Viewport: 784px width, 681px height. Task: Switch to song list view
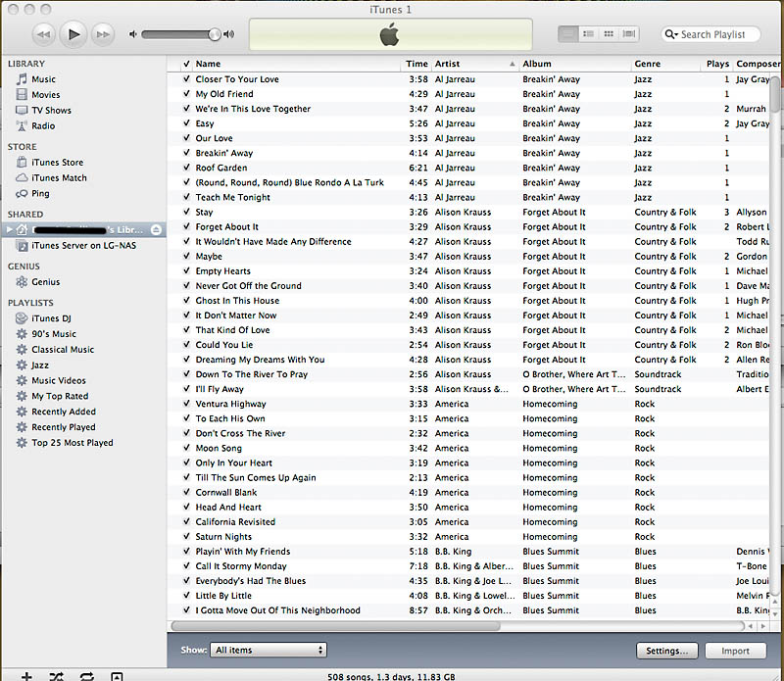568,34
